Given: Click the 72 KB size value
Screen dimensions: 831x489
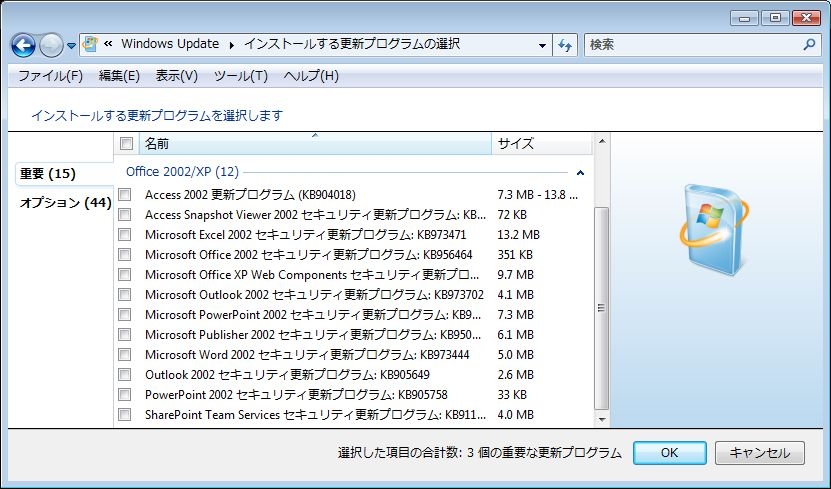Looking at the screenshot, I should pos(512,215).
